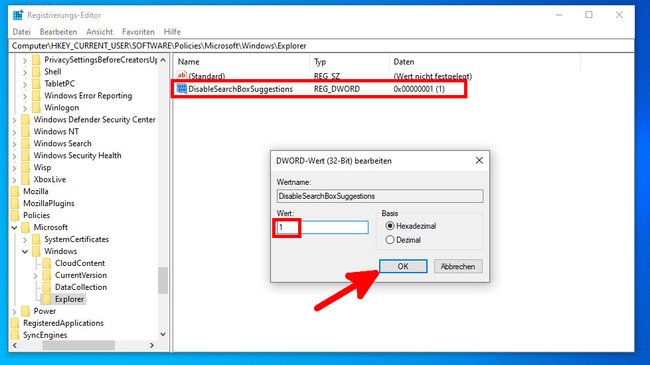Click the Policies folder icon
The height and width of the screenshot is (365, 650).
pyautogui.click(x=15, y=216)
